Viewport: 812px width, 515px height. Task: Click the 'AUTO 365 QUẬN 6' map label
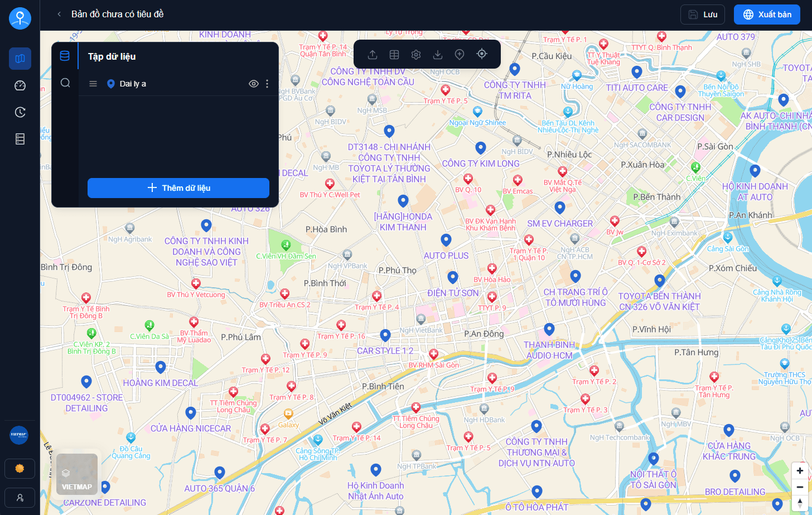pyautogui.click(x=220, y=489)
